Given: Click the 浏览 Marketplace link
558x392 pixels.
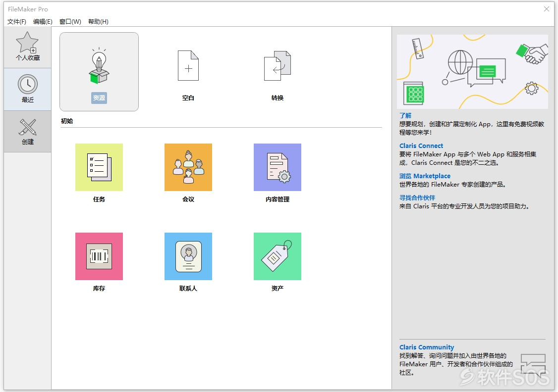Looking at the screenshot, I should 425,176.
